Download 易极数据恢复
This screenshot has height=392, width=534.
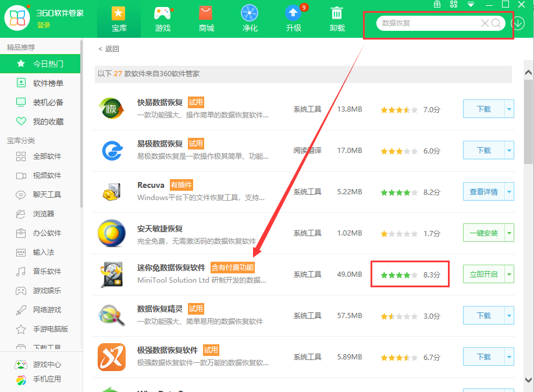click(483, 150)
